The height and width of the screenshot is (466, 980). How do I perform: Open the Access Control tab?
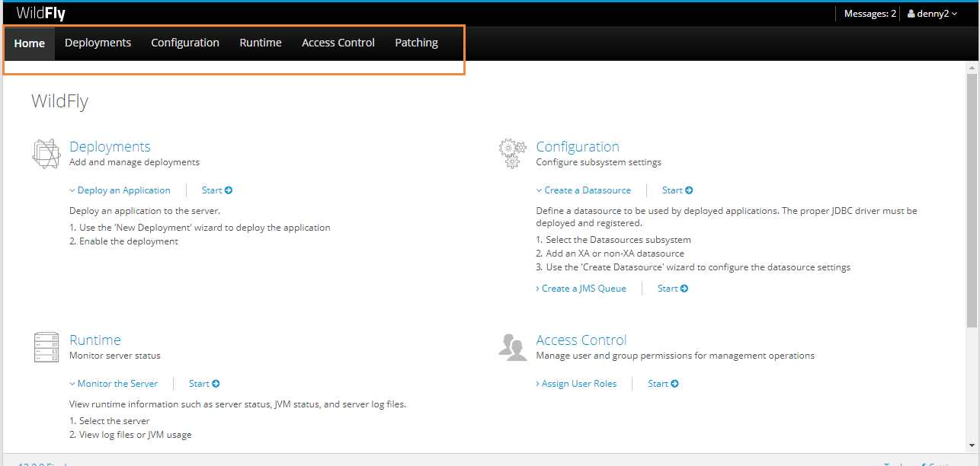pyautogui.click(x=338, y=43)
